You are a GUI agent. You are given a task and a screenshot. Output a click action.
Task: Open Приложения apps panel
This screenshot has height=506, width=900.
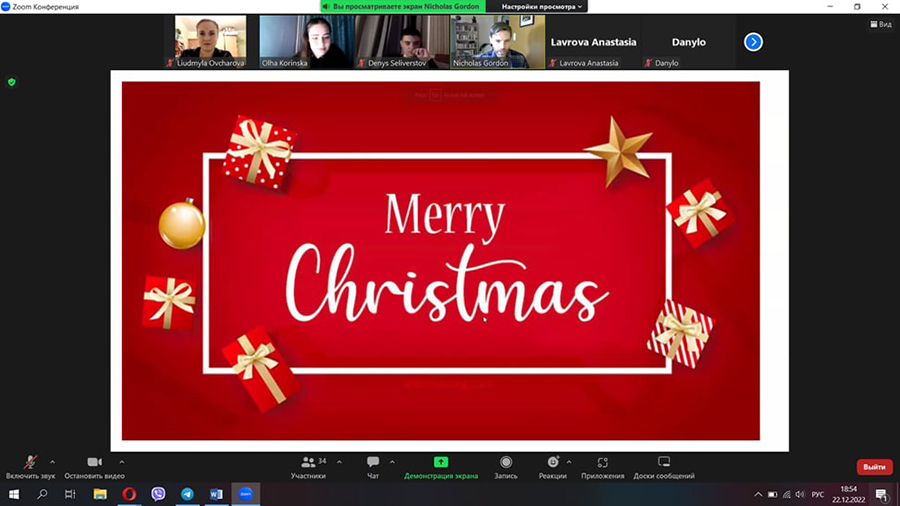(x=602, y=465)
